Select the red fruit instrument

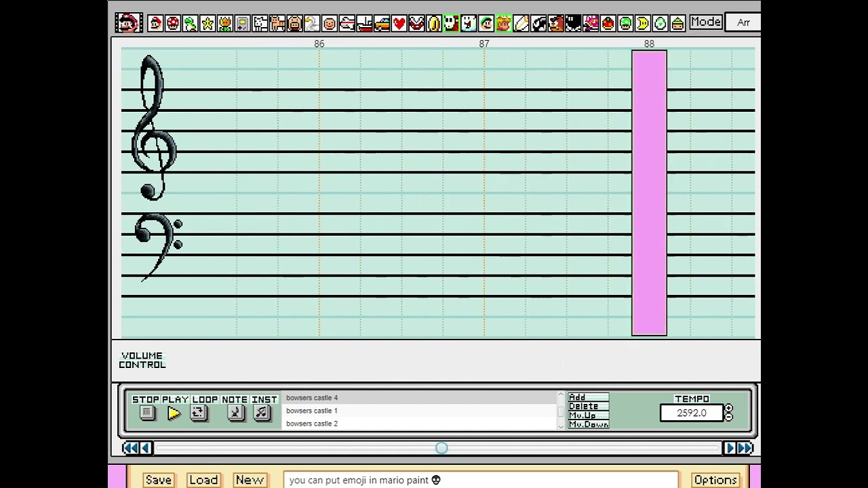pos(608,24)
